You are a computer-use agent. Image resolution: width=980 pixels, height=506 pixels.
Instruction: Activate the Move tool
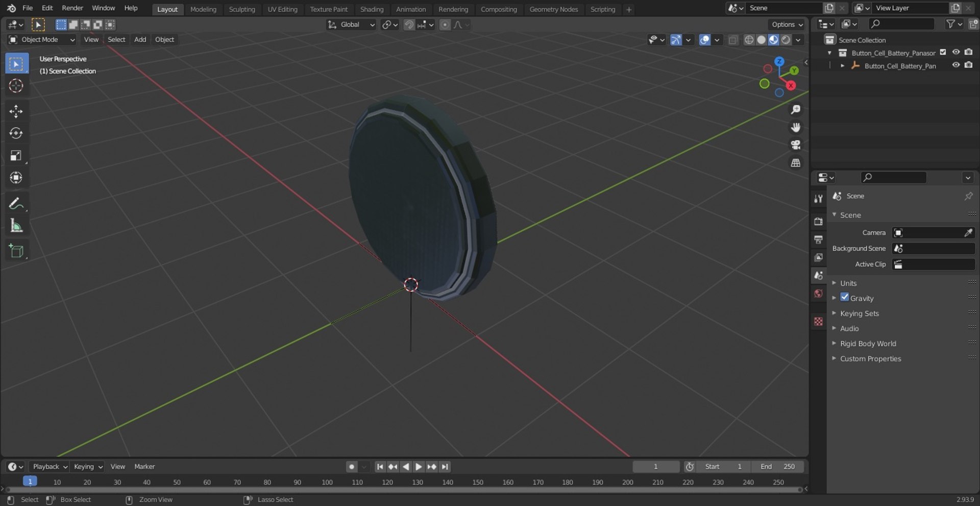pos(16,111)
